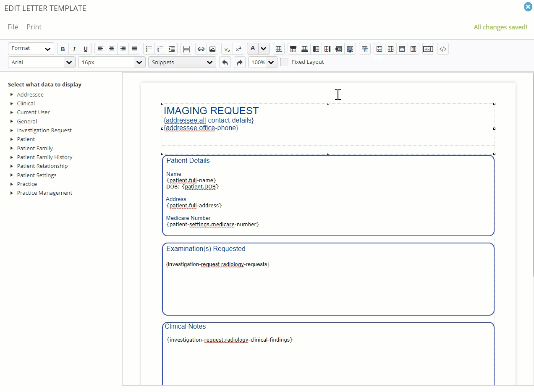Open the Format dropdown

click(31, 49)
